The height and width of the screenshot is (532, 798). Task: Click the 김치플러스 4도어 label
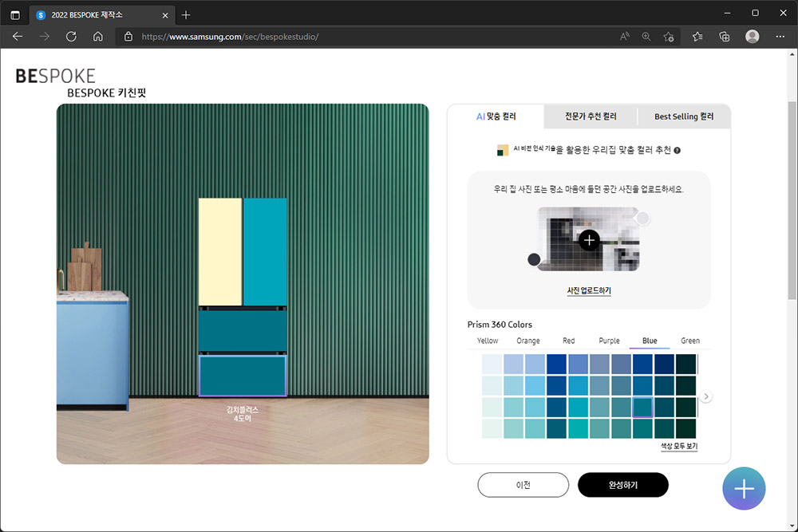pyautogui.click(x=243, y=414)
